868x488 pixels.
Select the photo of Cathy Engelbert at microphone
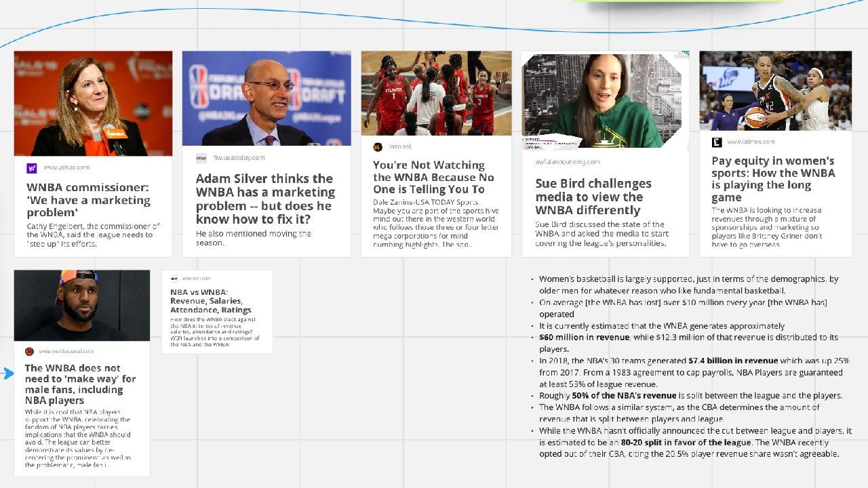point(93,104)
